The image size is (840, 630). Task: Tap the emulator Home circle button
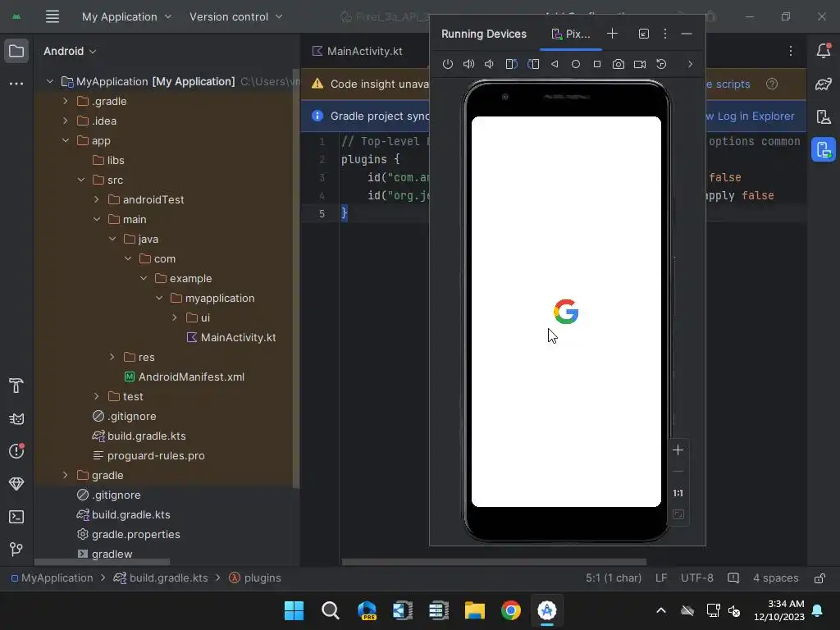point(576,64)
